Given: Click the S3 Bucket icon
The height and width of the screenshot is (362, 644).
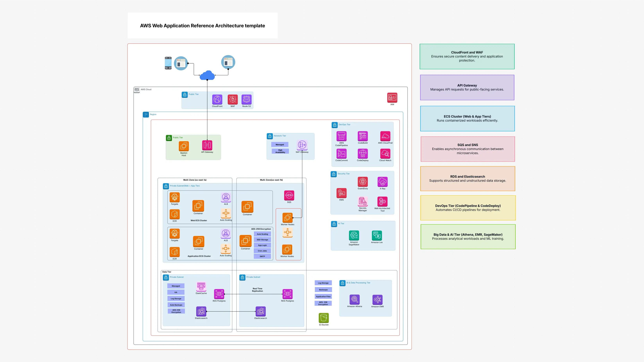Looking at the screenshot, I should coord(323,318).
